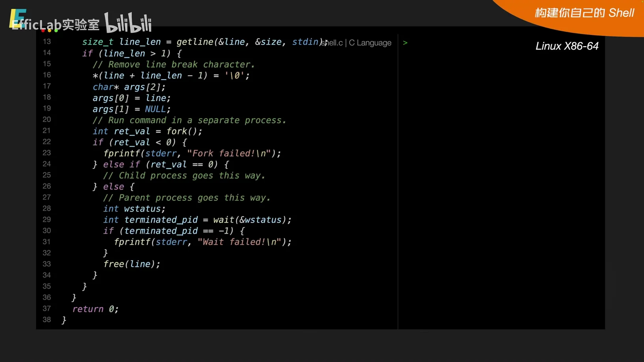Click the "Wait failed!\n" string literal
The image size is (644, 362).
(240, 242)
